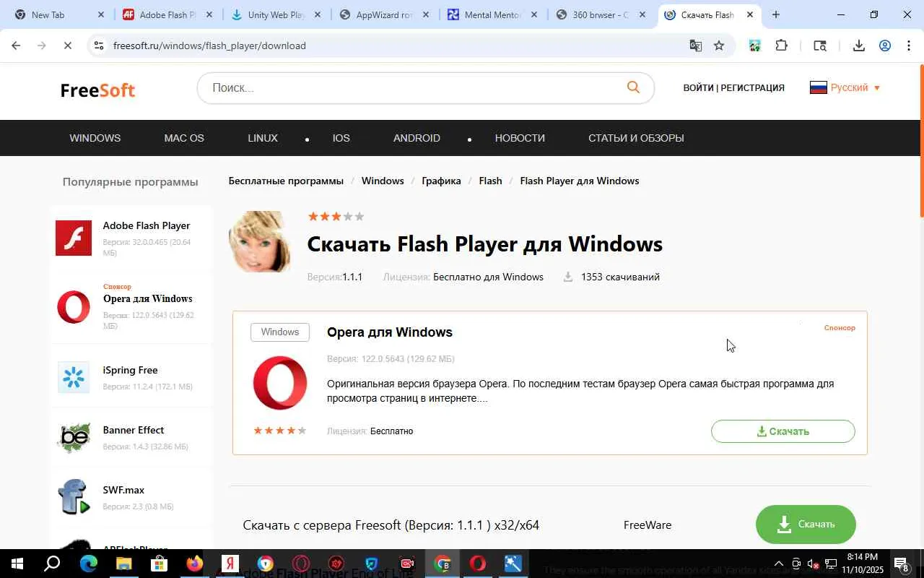
Task: Open the Windows Start menu
Action: point(16,564)
